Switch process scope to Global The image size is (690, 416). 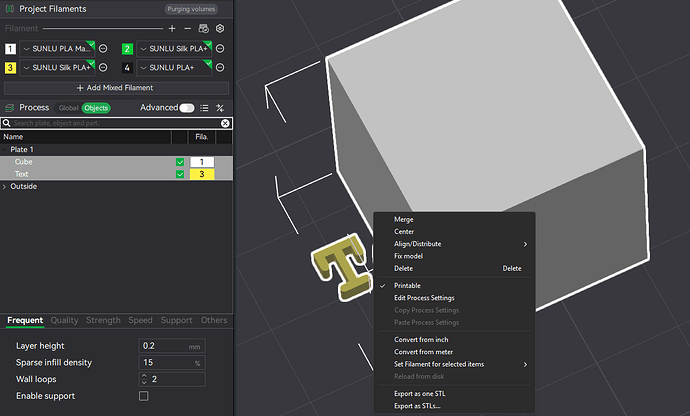click(68, 108)
